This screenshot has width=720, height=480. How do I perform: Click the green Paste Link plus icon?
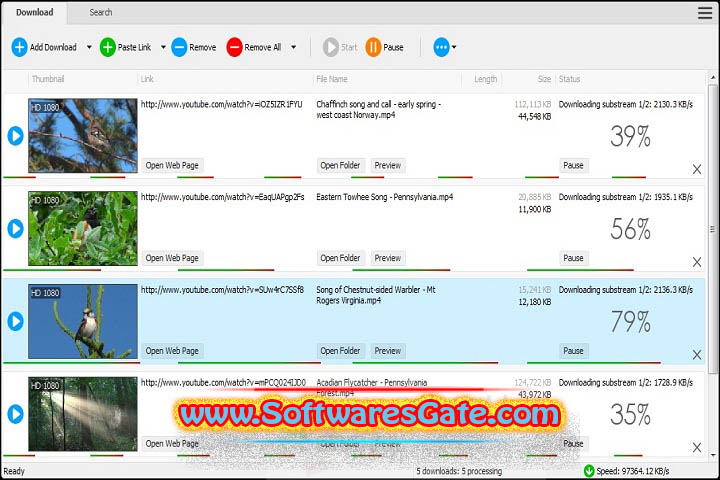pyautogui.click(x=107, y=47)
